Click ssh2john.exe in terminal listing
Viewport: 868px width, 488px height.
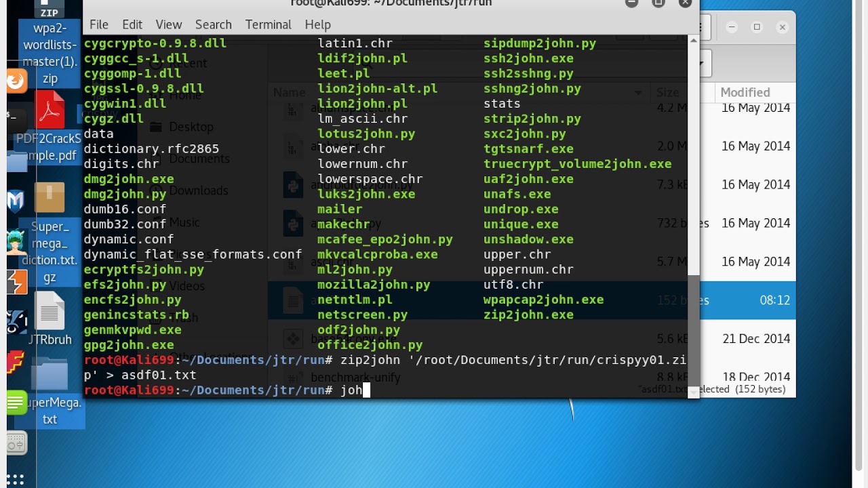coord(528,58)
